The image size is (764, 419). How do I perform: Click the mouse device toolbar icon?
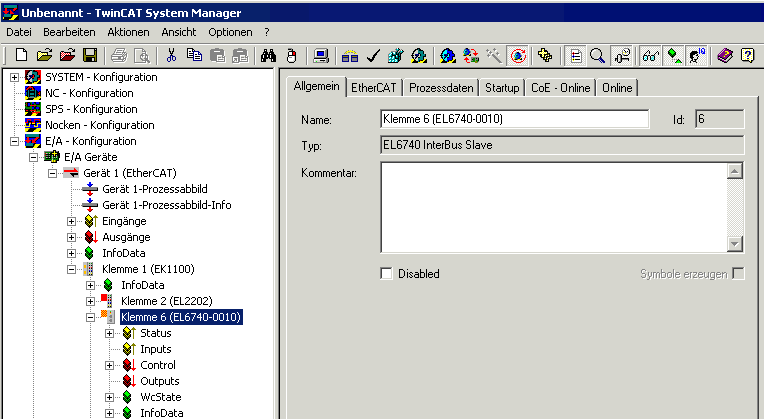tap(291, 56)
